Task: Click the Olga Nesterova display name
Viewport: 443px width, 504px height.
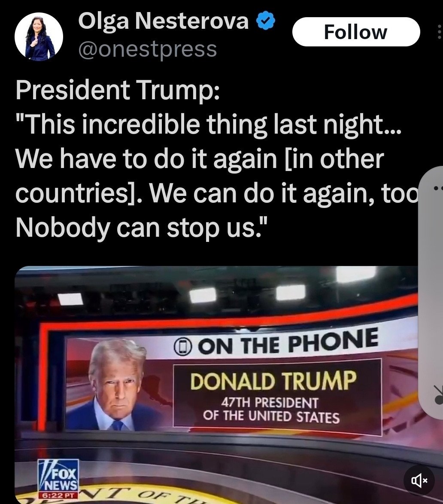Action: [x=164, y=21]
